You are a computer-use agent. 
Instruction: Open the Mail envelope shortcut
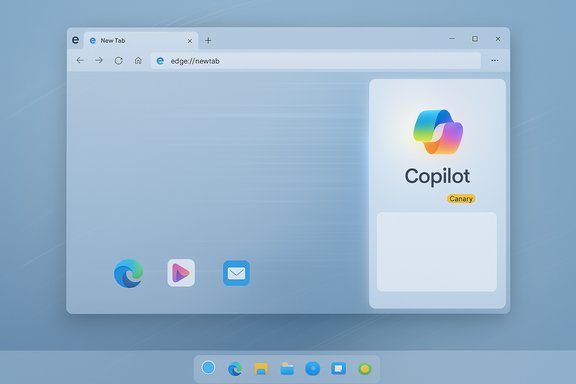(236, 273)
